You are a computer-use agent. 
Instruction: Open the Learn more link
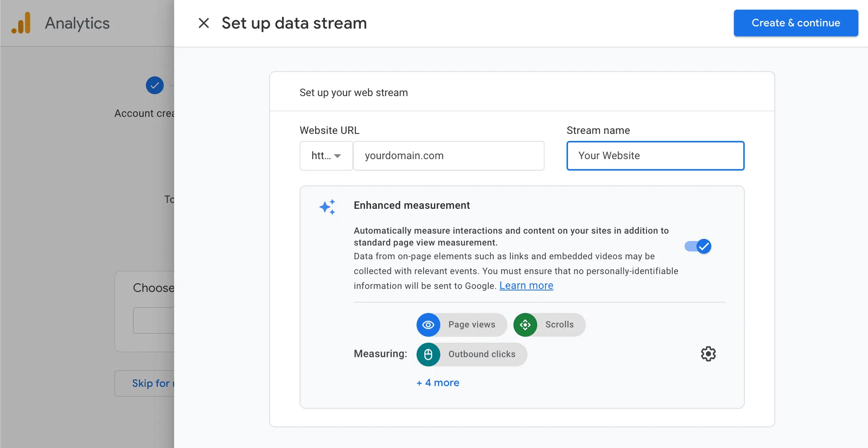point(526,286)
